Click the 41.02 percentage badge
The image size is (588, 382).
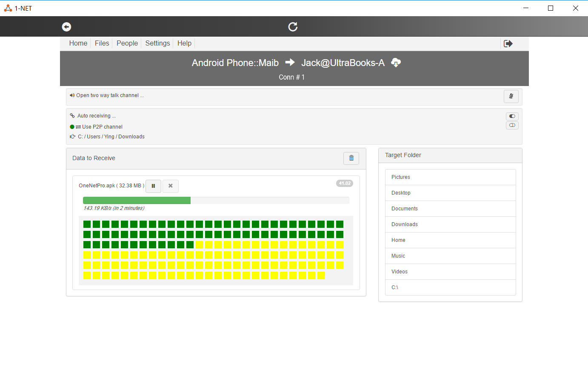point(344,184)
